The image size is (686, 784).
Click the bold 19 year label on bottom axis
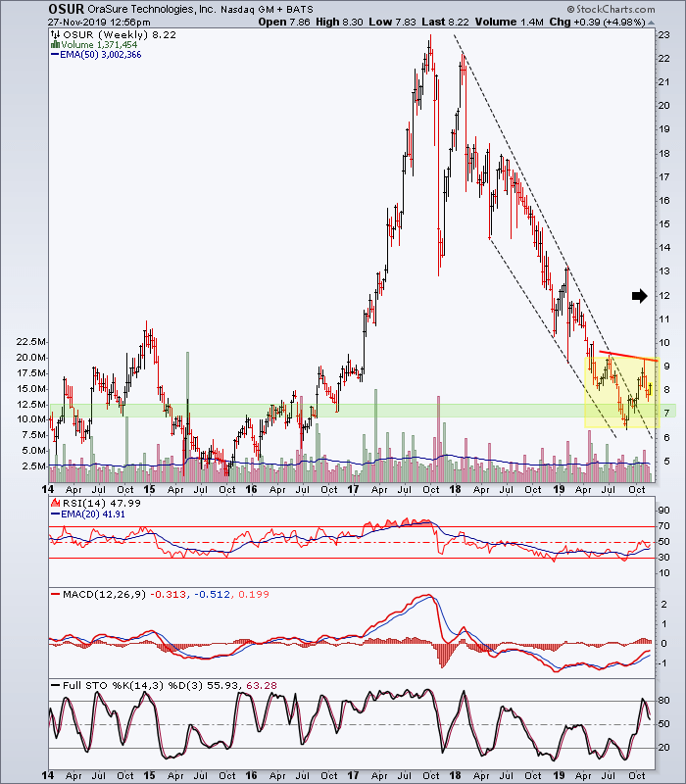[x=559, y=775]
